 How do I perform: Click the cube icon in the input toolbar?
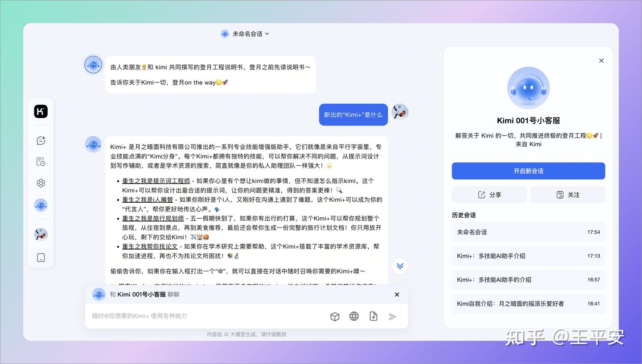[x=335, y=316]
